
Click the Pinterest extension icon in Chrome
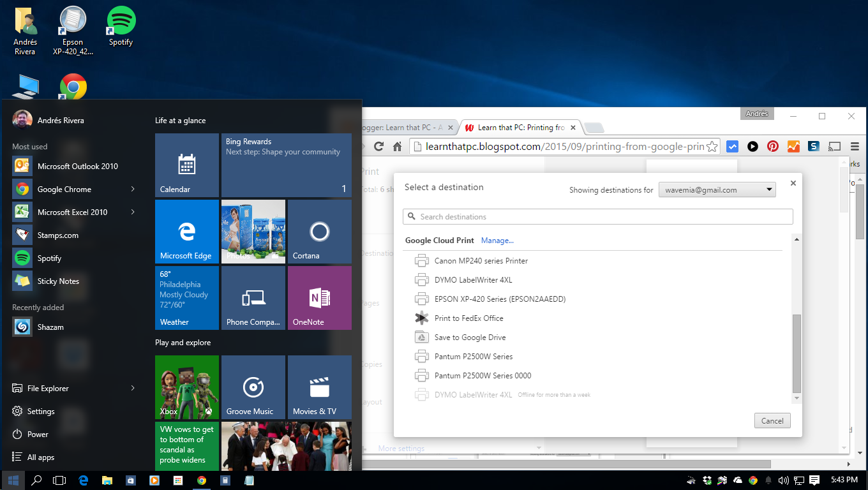[x=773, y=146]
